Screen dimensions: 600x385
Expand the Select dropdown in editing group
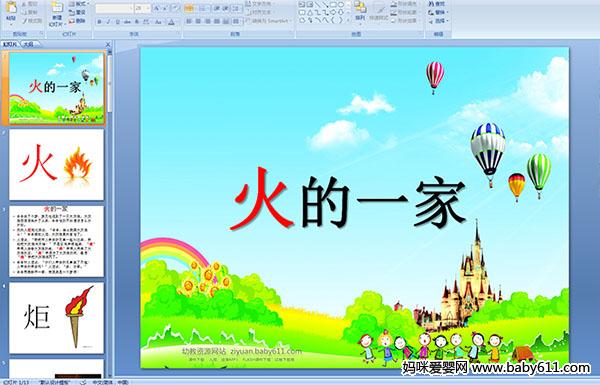pyautogui.click(x=438, y=21)
